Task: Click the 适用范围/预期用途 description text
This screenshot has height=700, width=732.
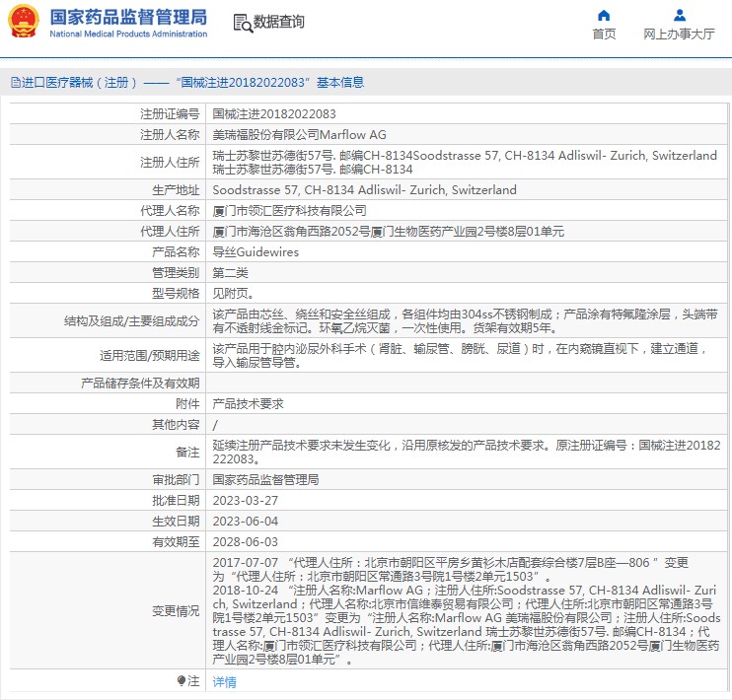Action: [x=462, y=355]
